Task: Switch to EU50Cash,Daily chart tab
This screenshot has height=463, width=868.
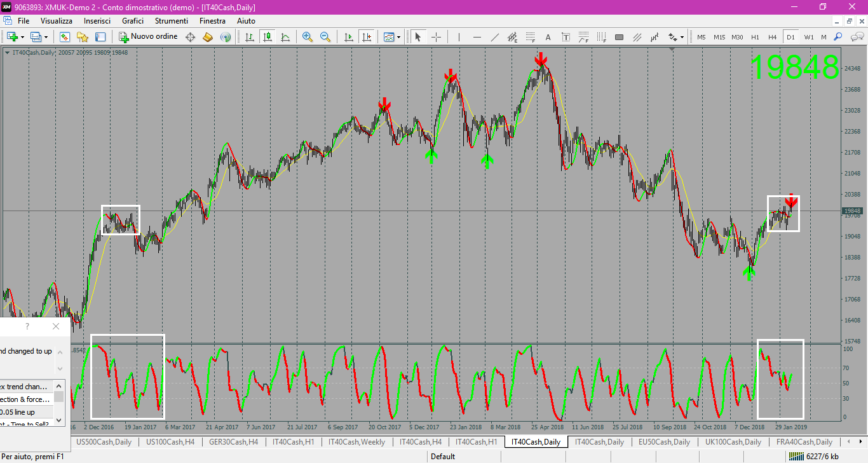Action: 664,442
